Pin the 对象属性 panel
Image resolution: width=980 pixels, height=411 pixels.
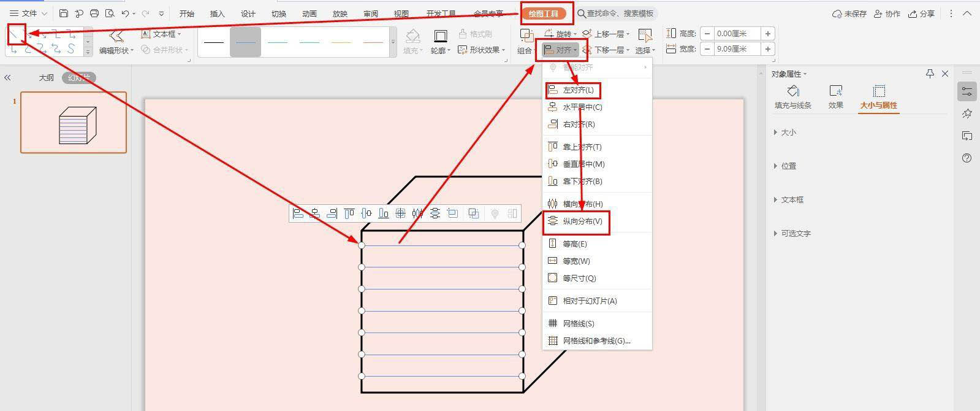tap(930, 74)
